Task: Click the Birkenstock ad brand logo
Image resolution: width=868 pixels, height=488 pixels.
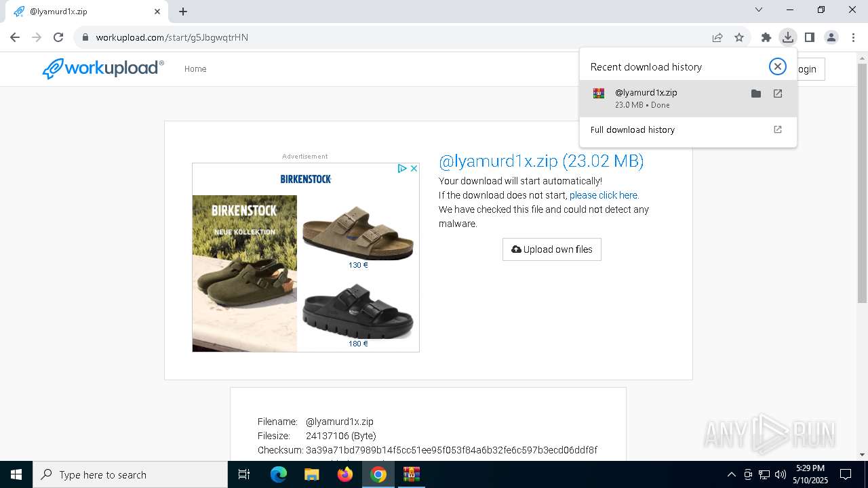Action: tap(306, 179)
